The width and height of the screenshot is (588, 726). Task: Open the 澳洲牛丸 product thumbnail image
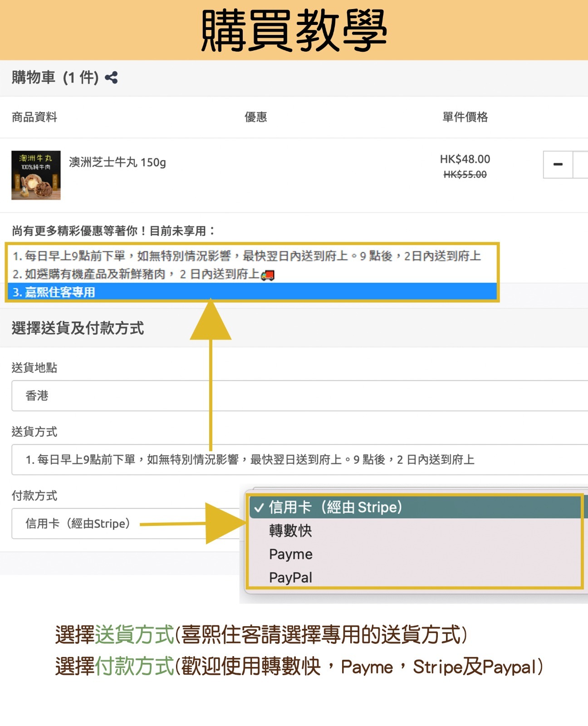point(36,175)
